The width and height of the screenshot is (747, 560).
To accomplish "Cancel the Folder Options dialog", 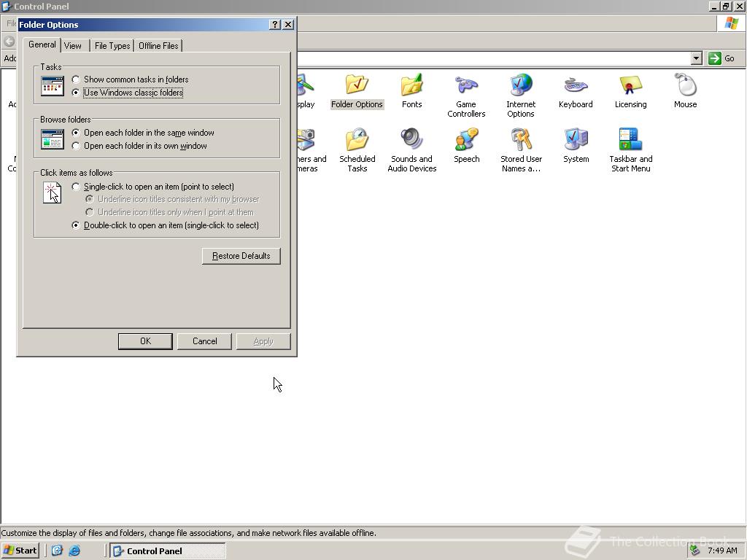I will pyautogui.click(x=204, y=341).
